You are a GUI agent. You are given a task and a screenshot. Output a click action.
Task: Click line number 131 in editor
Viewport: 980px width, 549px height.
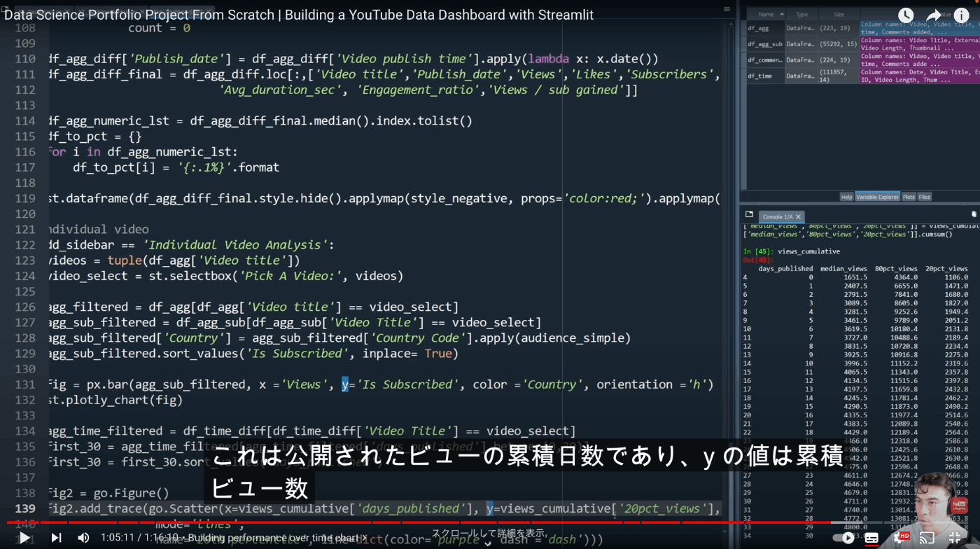tap(24, 384)
